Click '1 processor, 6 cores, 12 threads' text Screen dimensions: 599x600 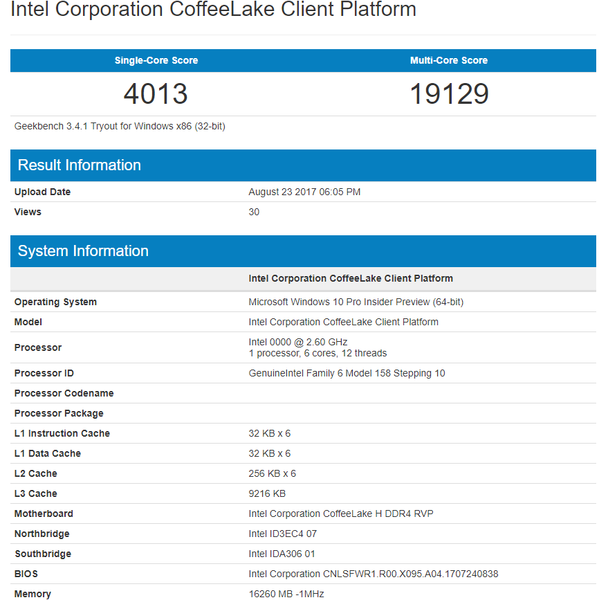[x=318, y=353]
